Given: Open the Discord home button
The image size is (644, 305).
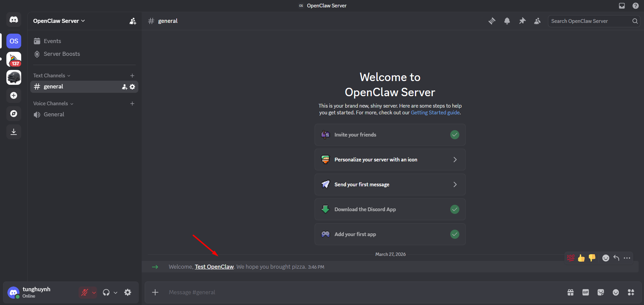Looking at the screenshot, I should pyautogui.click(x=14, y=20).
